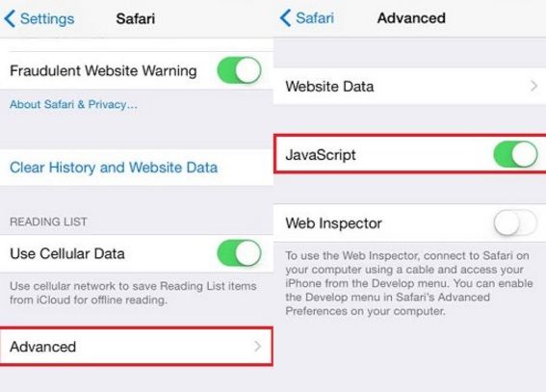This screenshot has height=392, width=546.
Task: Tap the Fraudulent Website Warning label
Action: coord(103,70)
